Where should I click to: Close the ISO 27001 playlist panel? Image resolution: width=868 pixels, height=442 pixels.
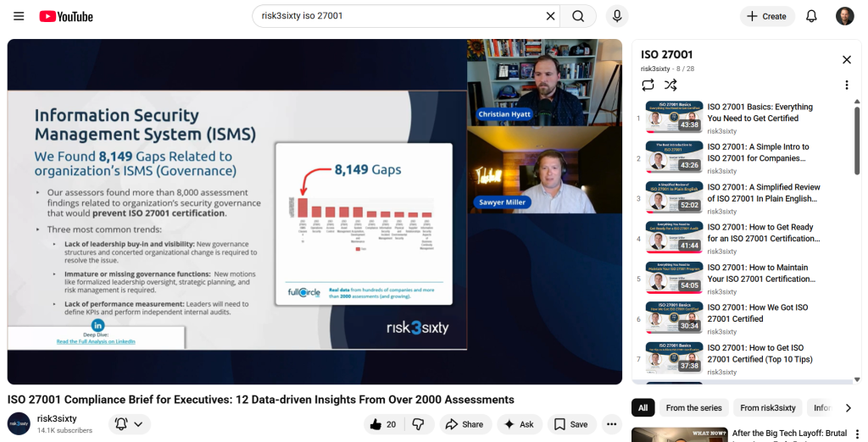[847, 60]
